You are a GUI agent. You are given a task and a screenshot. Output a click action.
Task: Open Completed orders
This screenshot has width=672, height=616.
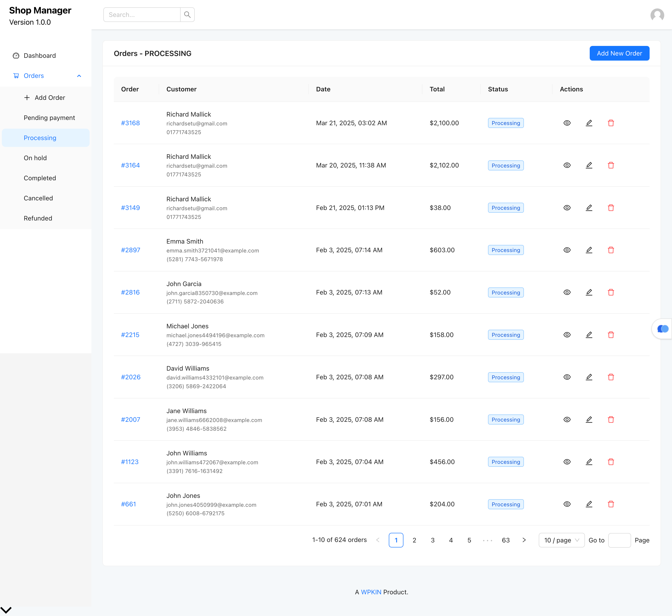coord(46,178)
